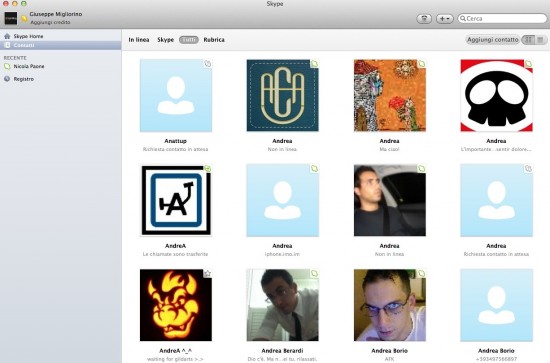Click the clock icon next to Registro
The height and width of the screenshot is (363, 550).
pos(7,79)
